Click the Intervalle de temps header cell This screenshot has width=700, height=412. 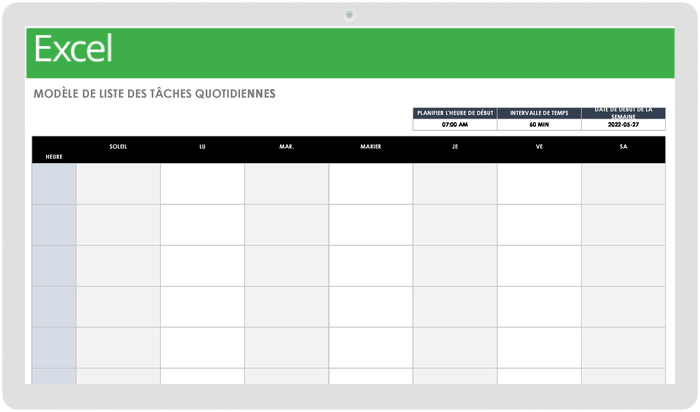tap(539, 113)
